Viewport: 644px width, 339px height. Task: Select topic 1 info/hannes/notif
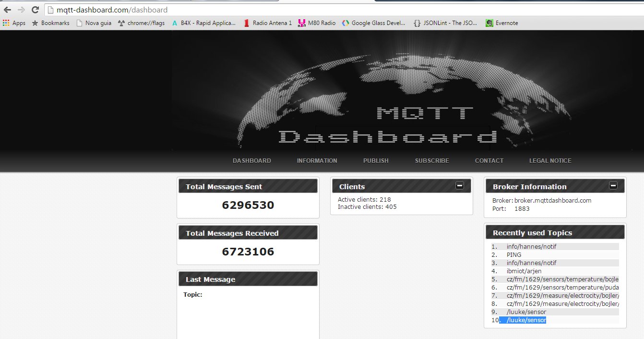[x=555, y=247]
